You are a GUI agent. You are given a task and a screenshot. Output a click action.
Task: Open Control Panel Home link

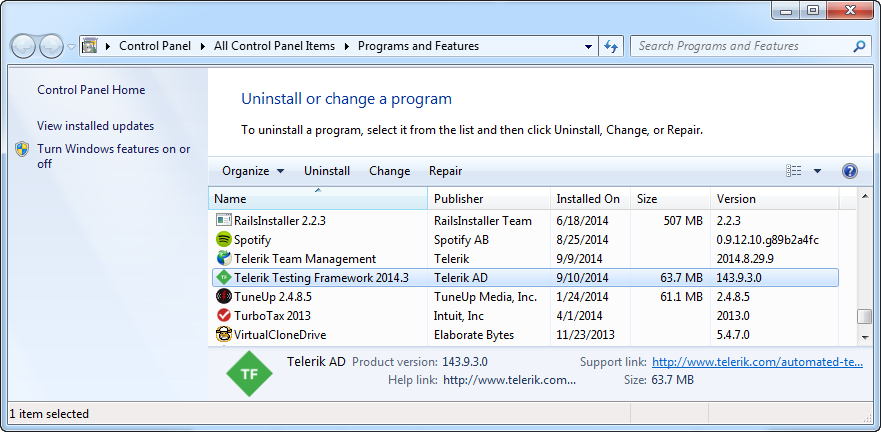pos(91,90)
